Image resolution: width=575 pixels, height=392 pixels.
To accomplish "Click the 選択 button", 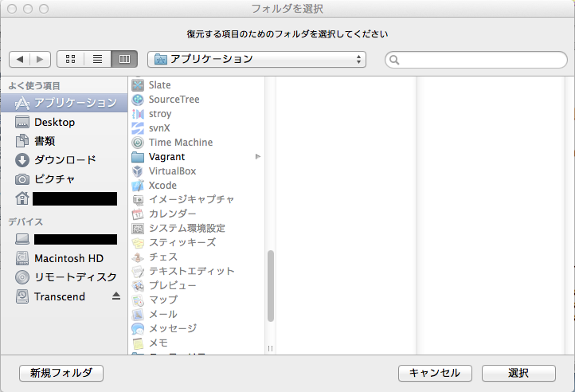I will 518,374.
